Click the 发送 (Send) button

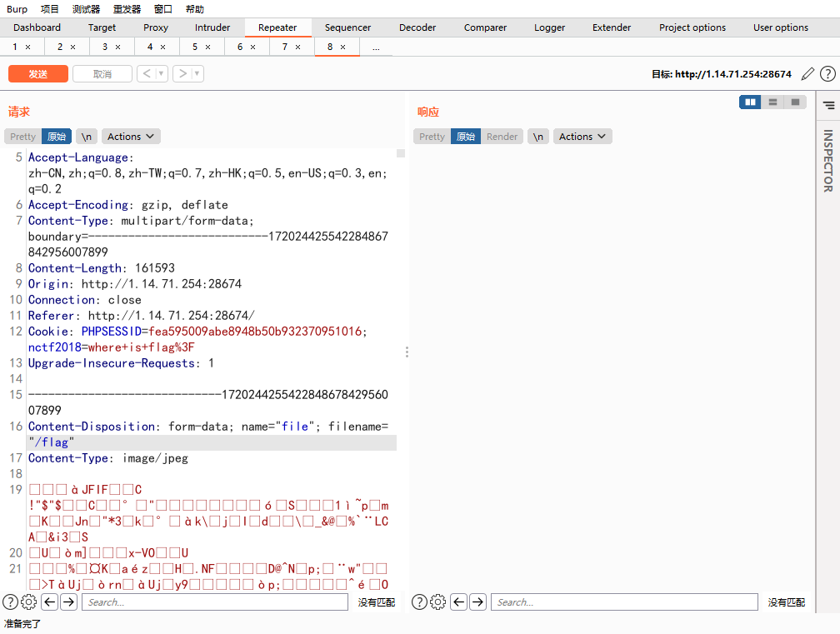(38, 74)
